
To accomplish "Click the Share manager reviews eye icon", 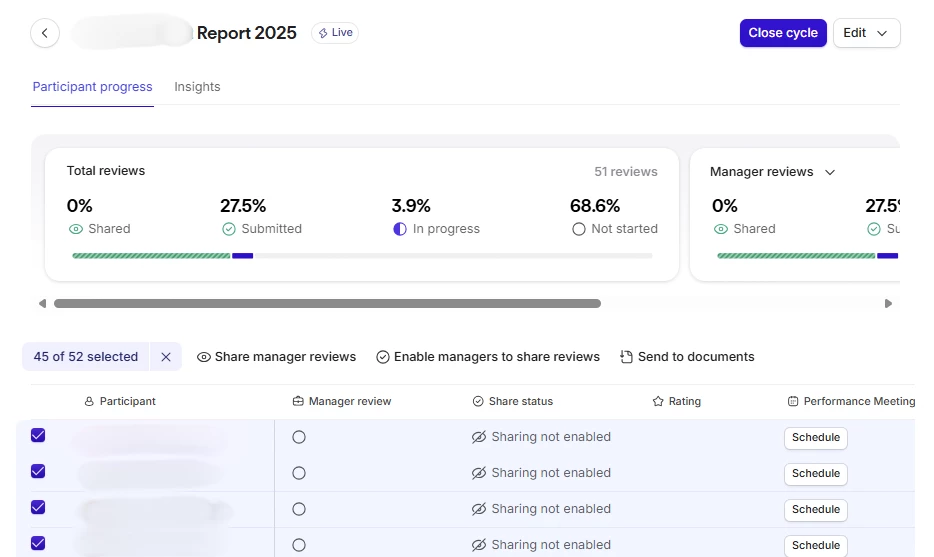I will pos(204,357).
